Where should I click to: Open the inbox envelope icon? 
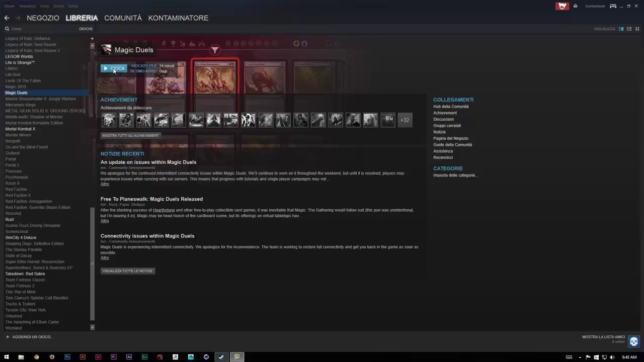tap(575, 6)
